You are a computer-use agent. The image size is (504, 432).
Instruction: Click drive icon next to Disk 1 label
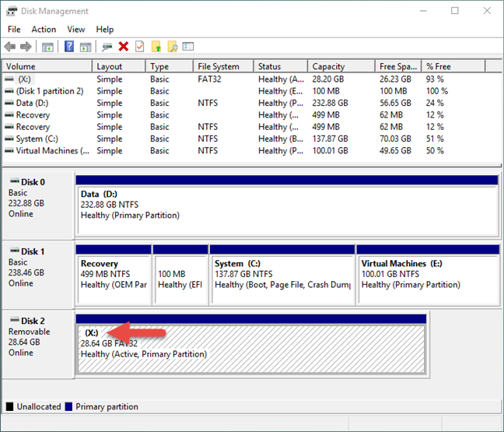(x=15, y=251)
